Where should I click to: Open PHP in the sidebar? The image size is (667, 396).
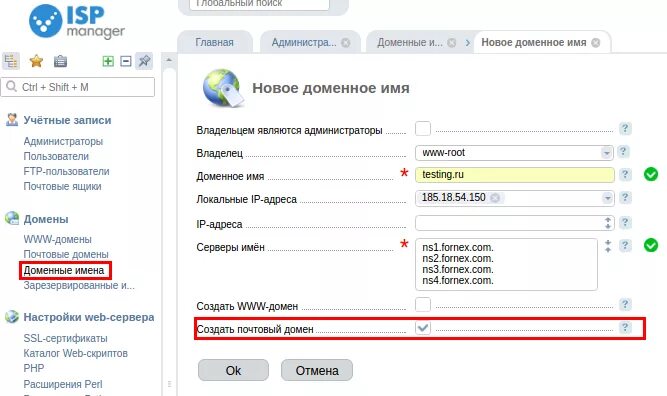pos(34,368)
